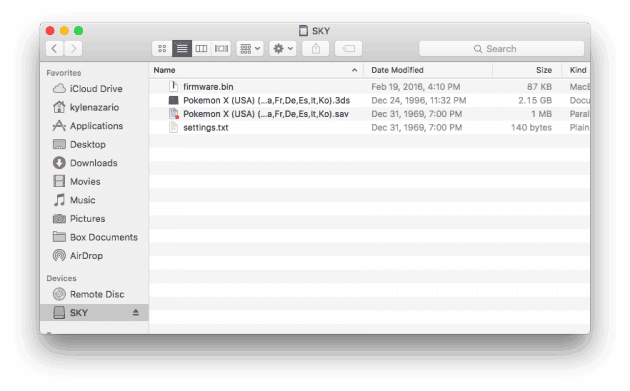Image resolution: width=630 pixels, height=391 pixels.
Task: Click the 1 MB size value
Action: 541,114
